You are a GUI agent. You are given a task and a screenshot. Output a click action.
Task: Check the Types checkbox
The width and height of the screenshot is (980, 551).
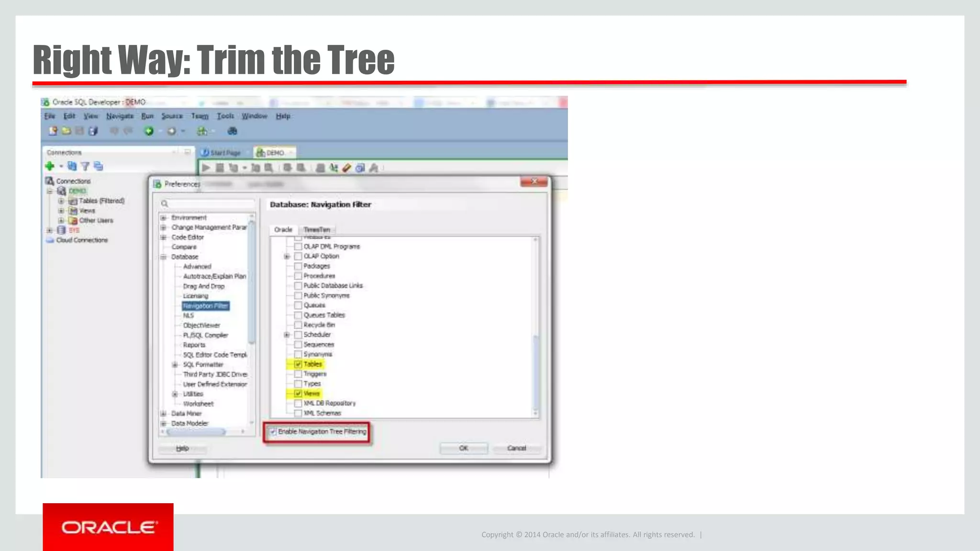(x=298, y=384)
